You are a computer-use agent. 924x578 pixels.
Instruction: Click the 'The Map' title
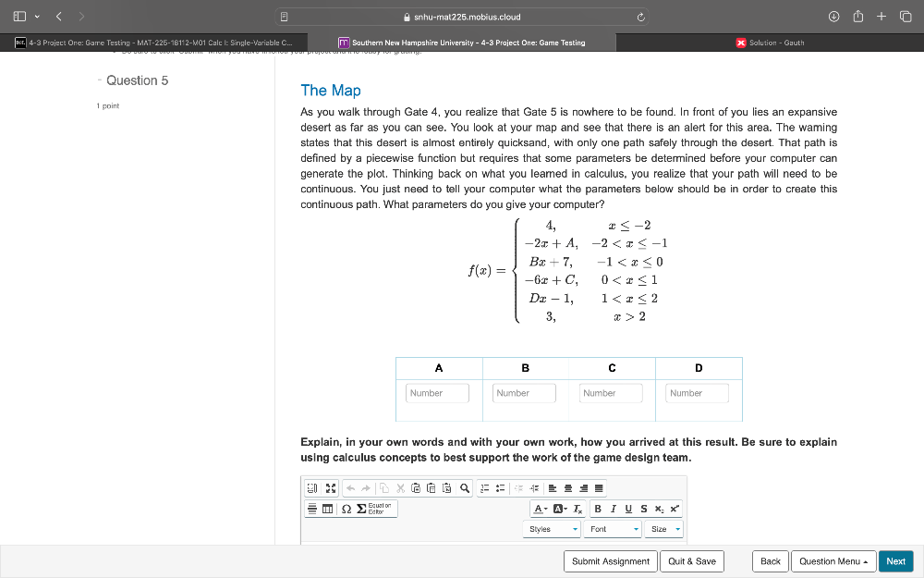[x=331, y=91]
